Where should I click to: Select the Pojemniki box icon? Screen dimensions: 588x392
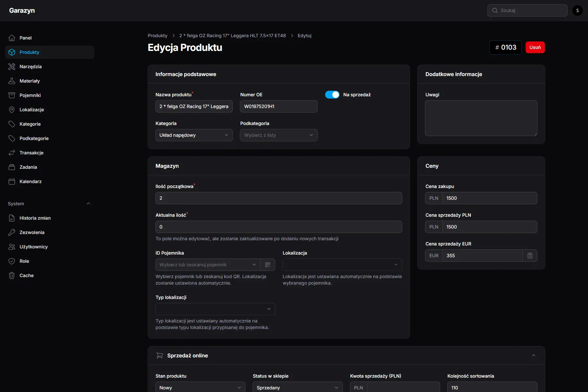tap(12, 95)
